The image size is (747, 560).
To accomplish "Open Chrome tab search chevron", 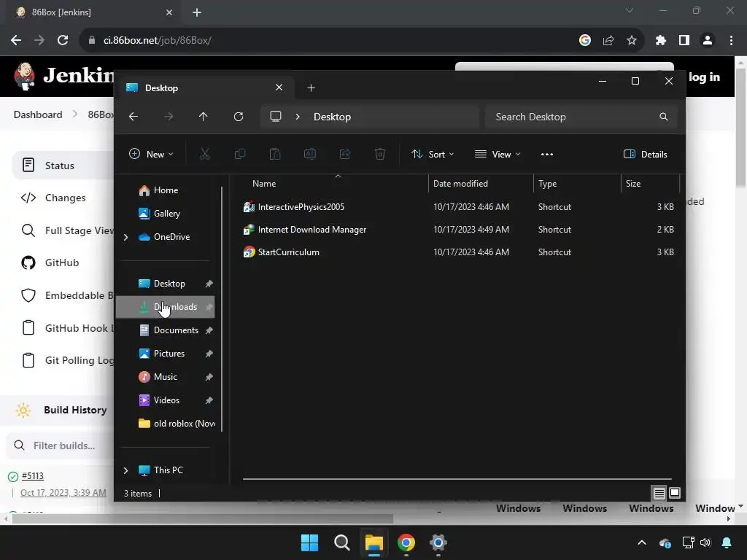I will coord(630,10).
